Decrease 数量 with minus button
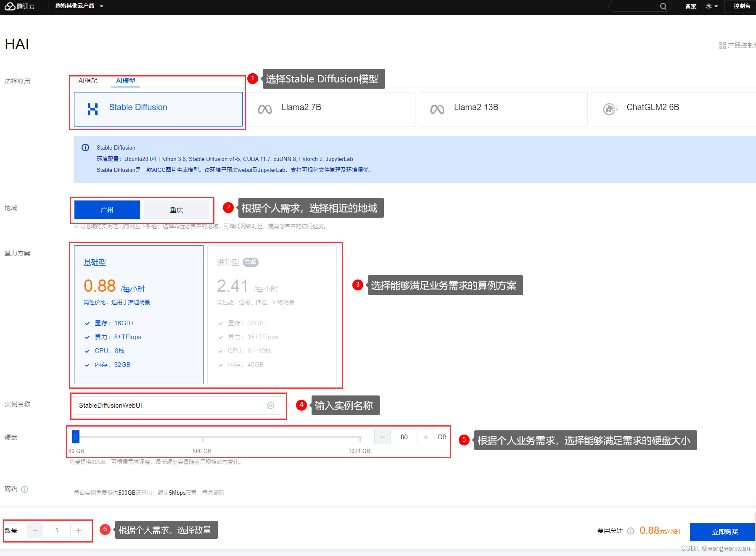The width and height of the screenshot is (756, 556). (35, 530)
